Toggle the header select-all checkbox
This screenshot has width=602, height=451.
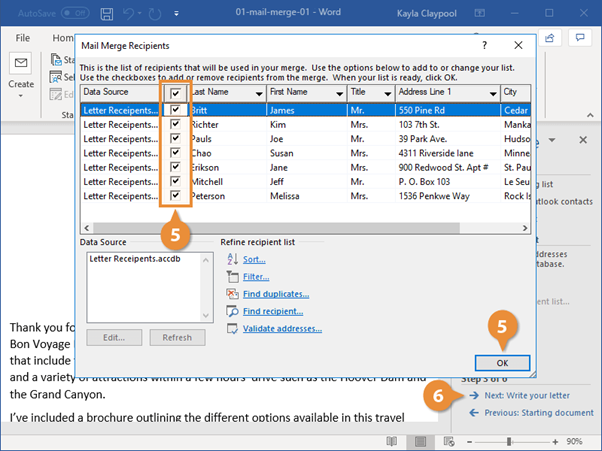[x=175, y=93]
